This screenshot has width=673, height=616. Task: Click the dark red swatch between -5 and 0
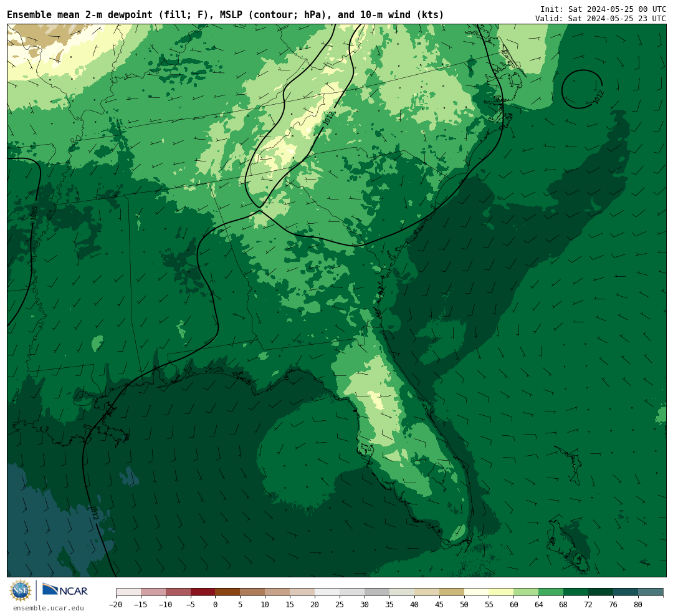203,592
